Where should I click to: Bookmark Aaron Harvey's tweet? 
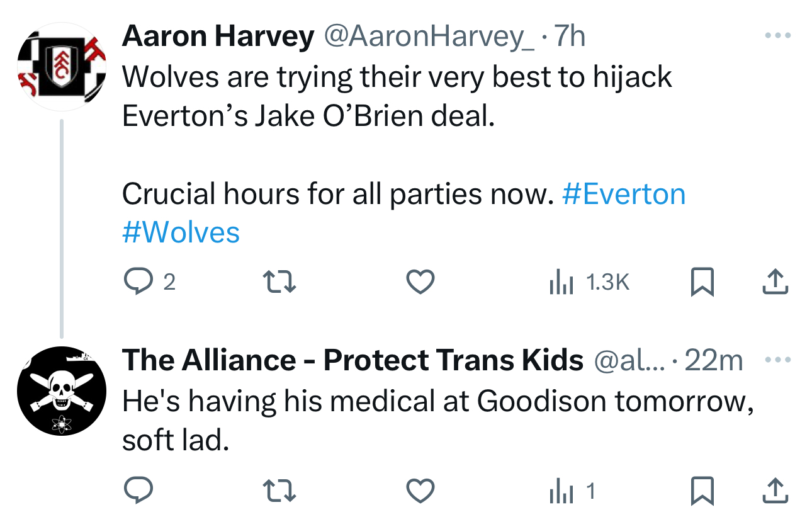pyautogui.click(x=702, y=283)
